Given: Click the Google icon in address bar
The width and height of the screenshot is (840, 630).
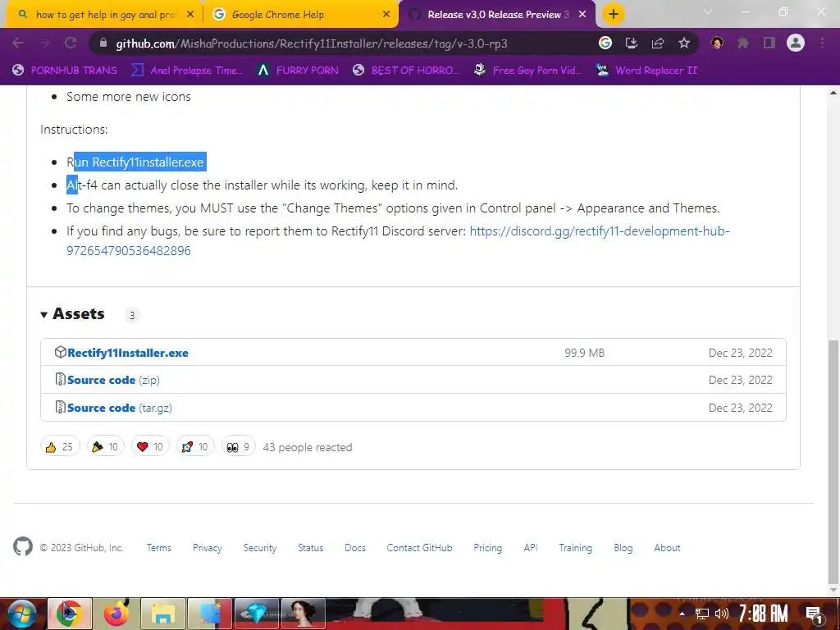Looking at the screenshot, I should 605,43.
